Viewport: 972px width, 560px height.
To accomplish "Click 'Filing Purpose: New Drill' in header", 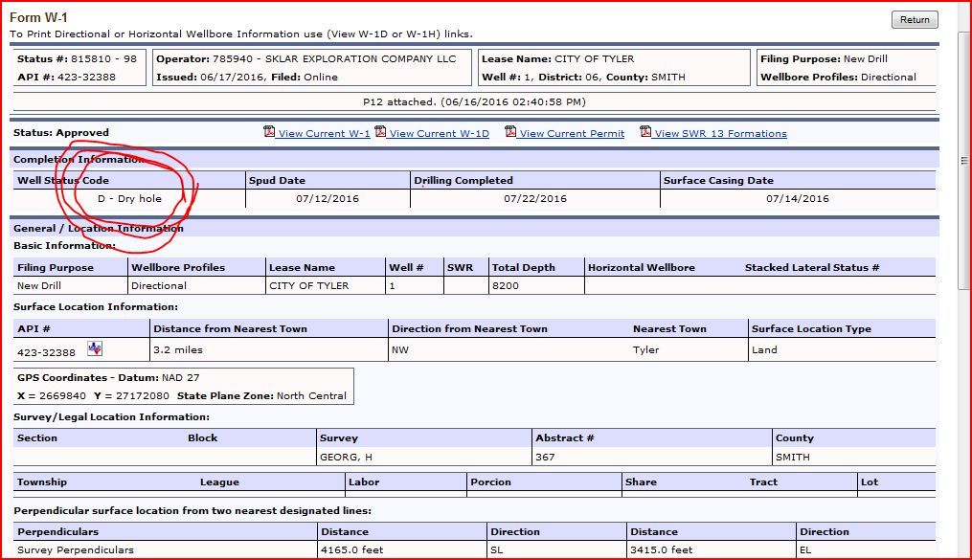I will [x=824, y=58].
